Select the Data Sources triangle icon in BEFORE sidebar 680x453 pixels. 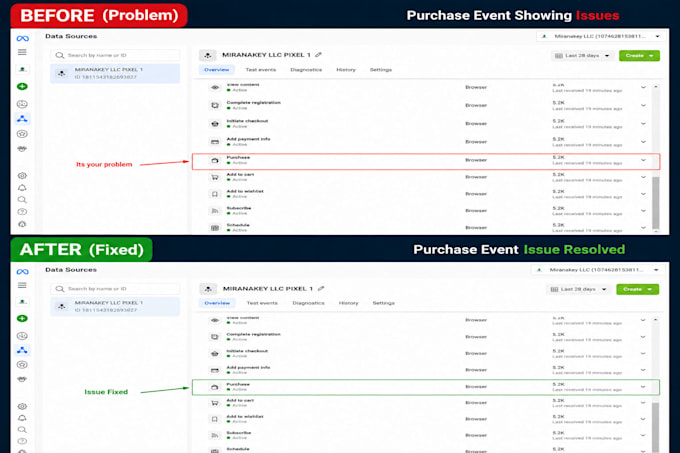(22, 118)
